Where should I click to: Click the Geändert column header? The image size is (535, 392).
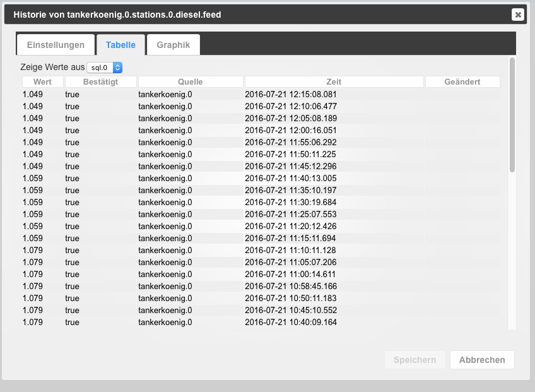click(x=462, y=82)
